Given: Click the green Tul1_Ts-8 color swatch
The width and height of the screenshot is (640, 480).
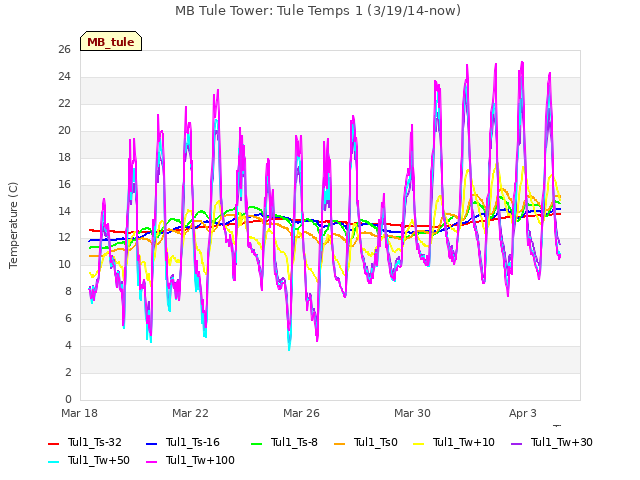Looking at the screenshot, I should point(257,443).
